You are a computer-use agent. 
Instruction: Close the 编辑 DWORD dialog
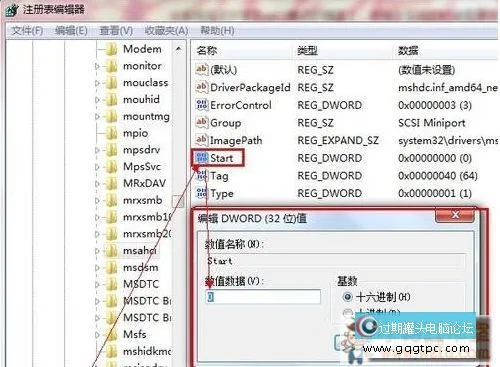[455, 215]
